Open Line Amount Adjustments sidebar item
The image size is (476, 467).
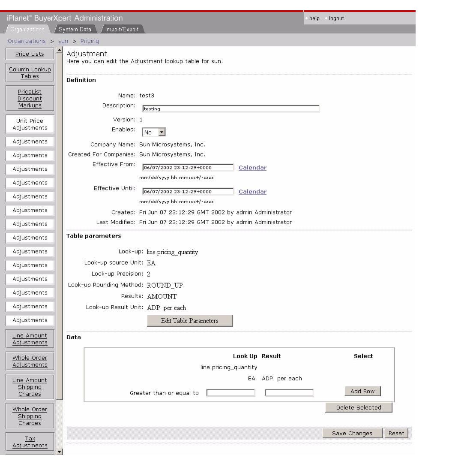[30, 339]
